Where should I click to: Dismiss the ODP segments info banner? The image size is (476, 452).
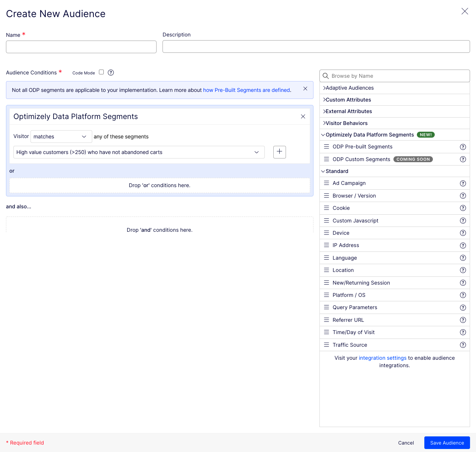[x=305, y=89]
